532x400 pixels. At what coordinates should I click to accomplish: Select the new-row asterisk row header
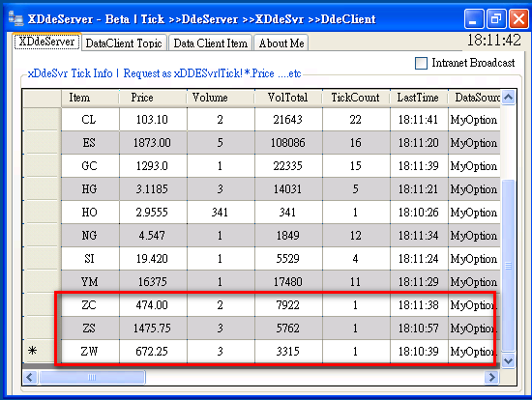pos(42,351)
